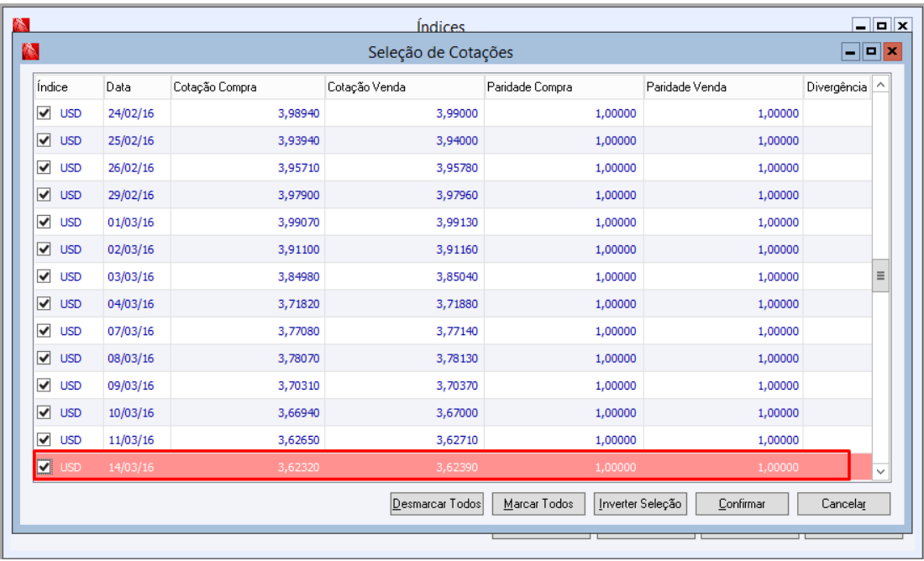Viewport: 924px width, 561px height.
Task: Uncheck the 11/03/16 USD checkbox
Action: (x=44, y=439)
